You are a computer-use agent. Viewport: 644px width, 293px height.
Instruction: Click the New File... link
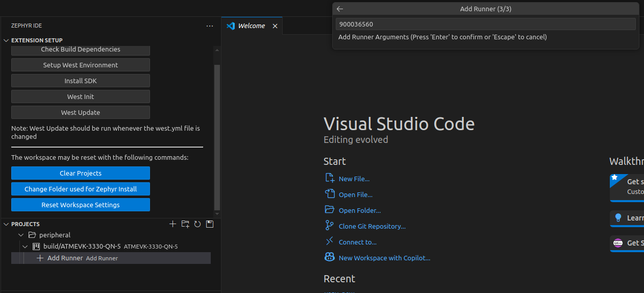(354, 179)
